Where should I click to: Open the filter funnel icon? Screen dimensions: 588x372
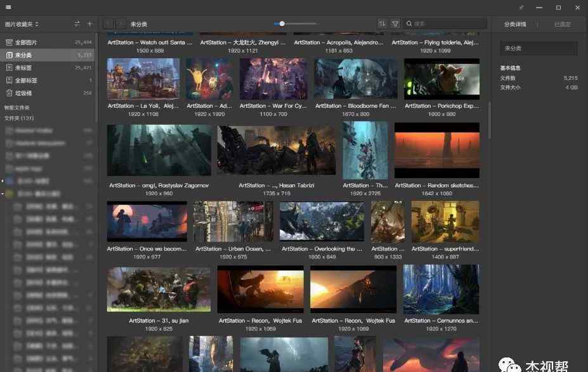[395, 23]
